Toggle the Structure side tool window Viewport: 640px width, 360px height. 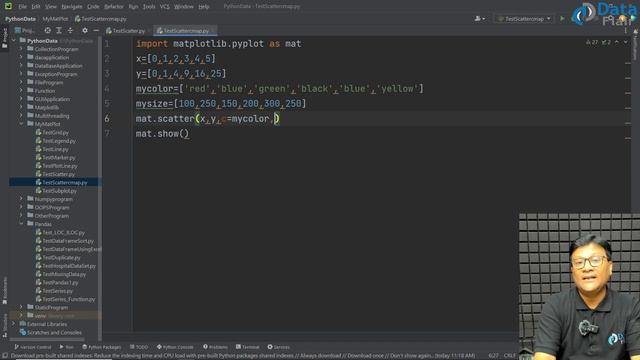click(4, 325)
